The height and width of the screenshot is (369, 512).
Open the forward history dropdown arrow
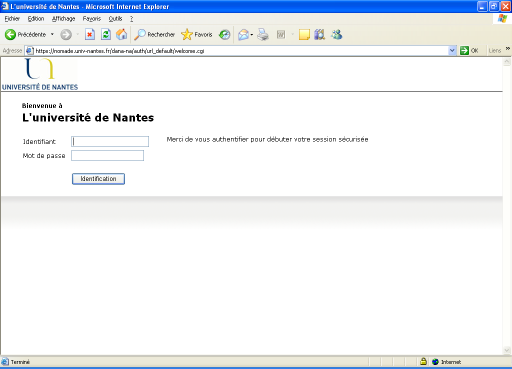point(78,34)
